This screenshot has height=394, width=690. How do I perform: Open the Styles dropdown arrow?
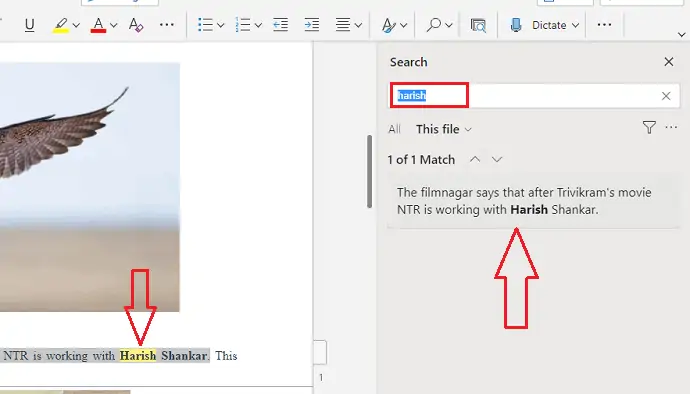404,25
